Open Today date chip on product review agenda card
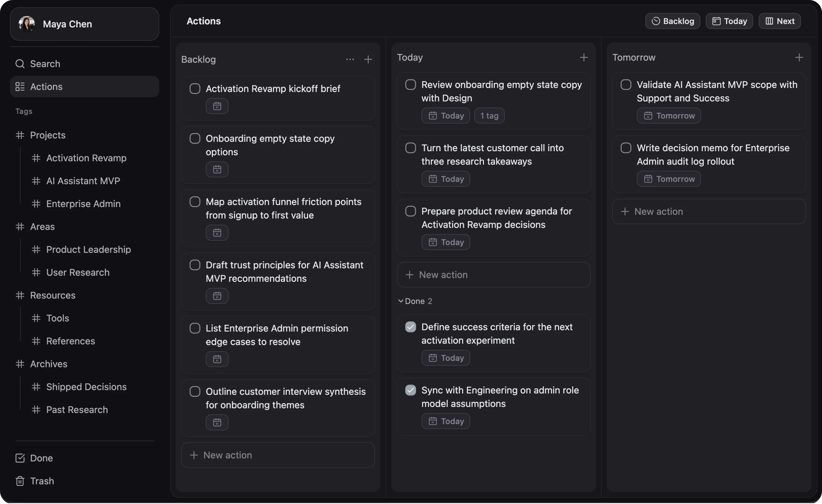The width and height of the screenshot is (822, 504). click(x=446, y=242)
